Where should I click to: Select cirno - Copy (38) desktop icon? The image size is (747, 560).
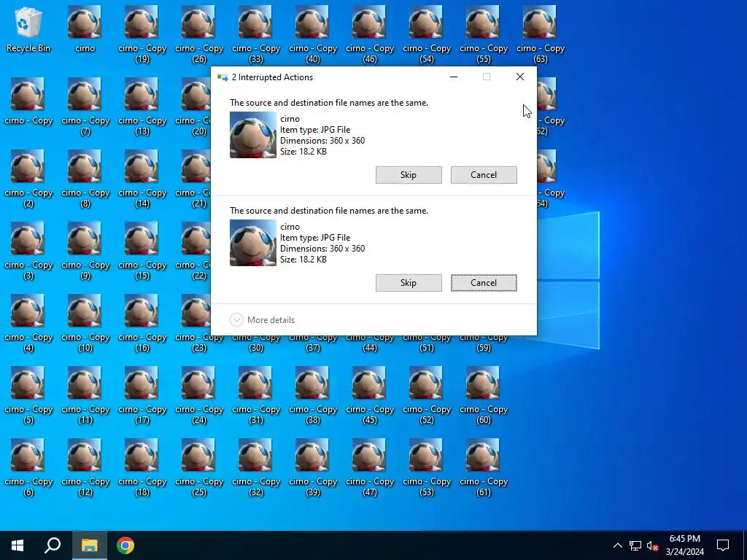point(313,396)
